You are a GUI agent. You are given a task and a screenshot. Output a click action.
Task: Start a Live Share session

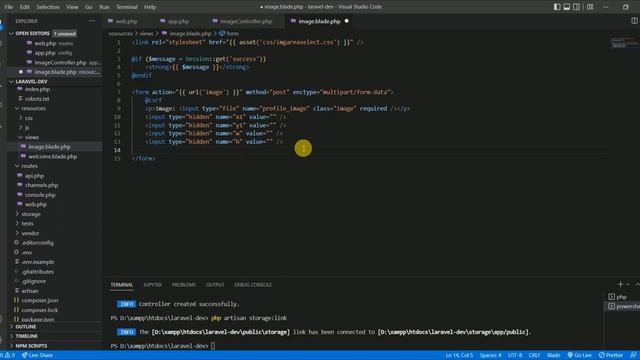point(37,355)
